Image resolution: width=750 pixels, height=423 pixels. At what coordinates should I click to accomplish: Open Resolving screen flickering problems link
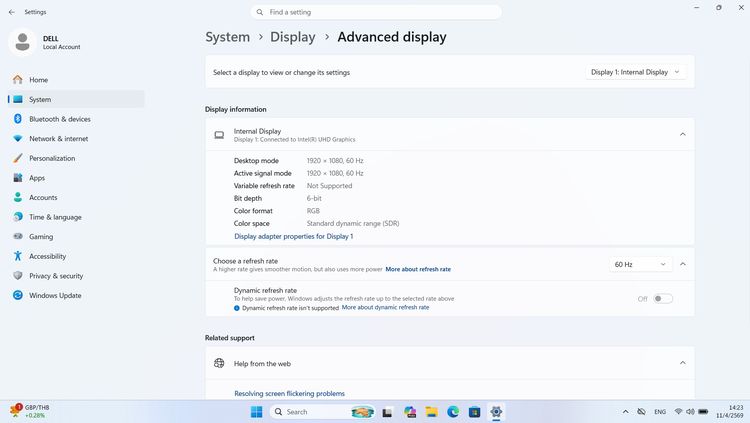point(289,393)
